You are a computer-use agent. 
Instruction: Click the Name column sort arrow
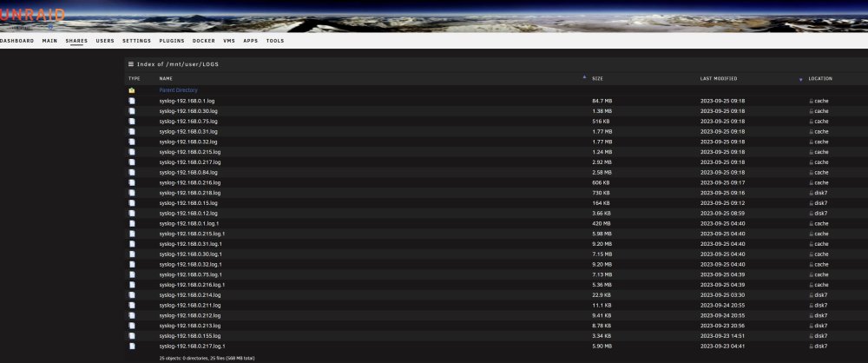[x=584, y=77]
